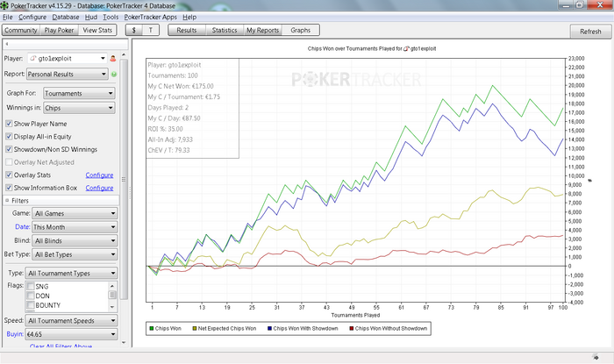Uncheck Show Player Name
Image resolution: width=614 pixels, height=364 pixels.
coord(9,124)
